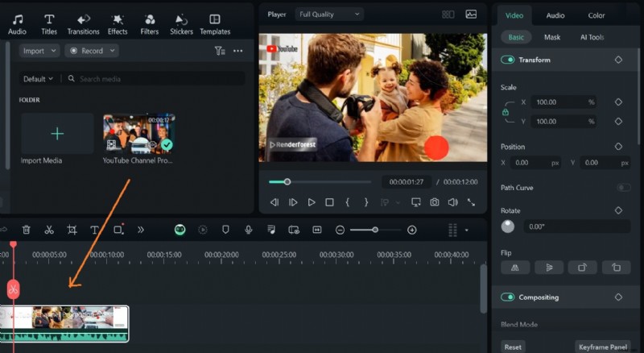644x353 pixels.
Task: Click the timeline zoom slider handle
Action: click(x=375, y=230)
